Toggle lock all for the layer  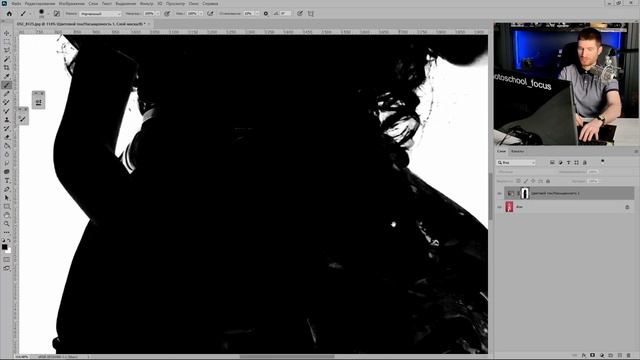[548, 181]
